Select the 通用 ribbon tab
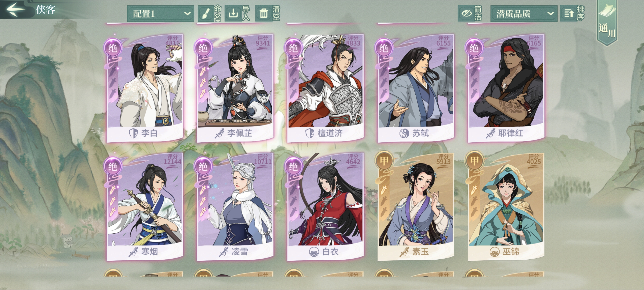The width and height of the screenshot is (644, 290). pyautogui.click(x=607, y=23)
